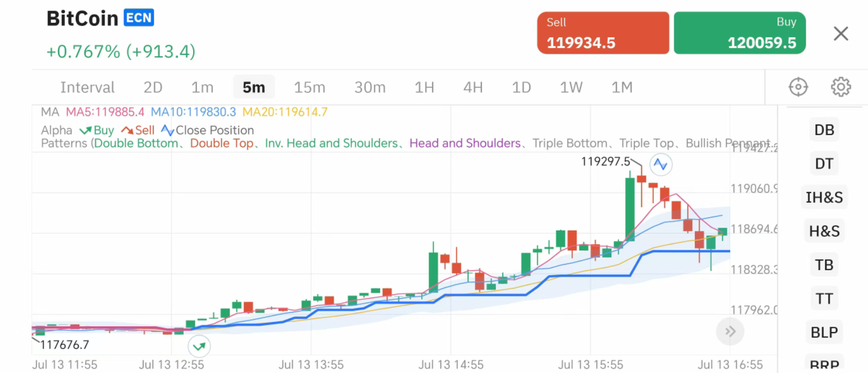
Task: Jump to latest candle with double-arrow button
Action: click(x=730, y=331)
